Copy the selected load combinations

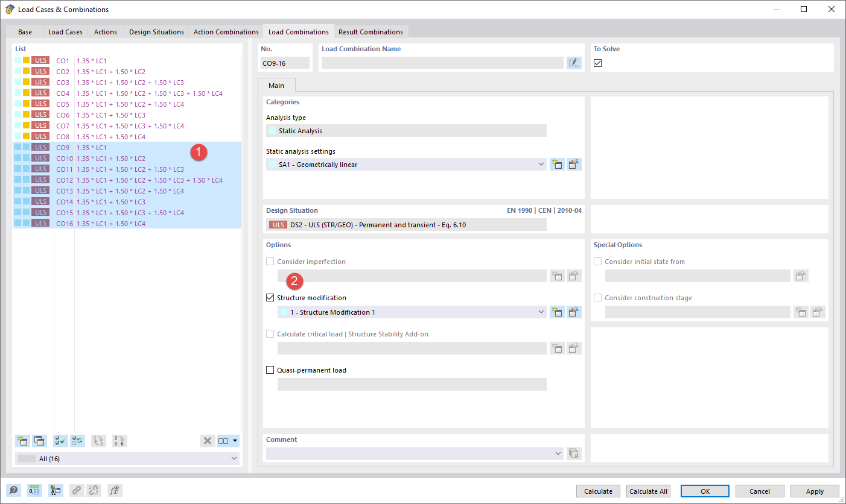point(40,441)
